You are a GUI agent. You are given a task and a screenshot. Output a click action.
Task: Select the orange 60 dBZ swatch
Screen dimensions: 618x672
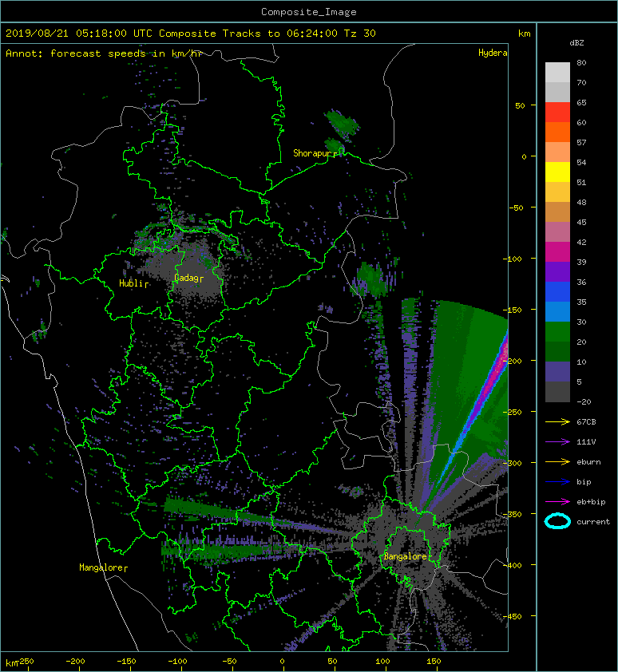(x=557, y=132)
